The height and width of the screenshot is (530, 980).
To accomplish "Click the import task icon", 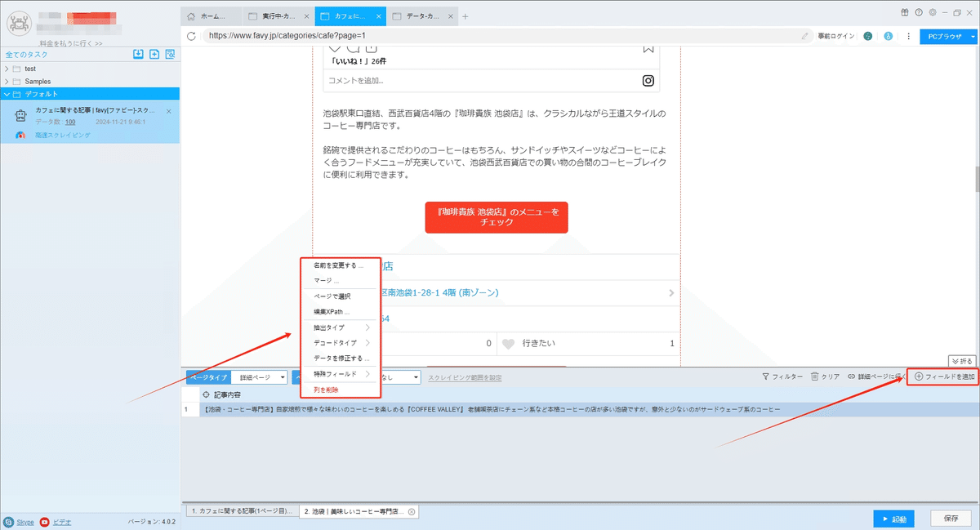I will pos(139,55).
